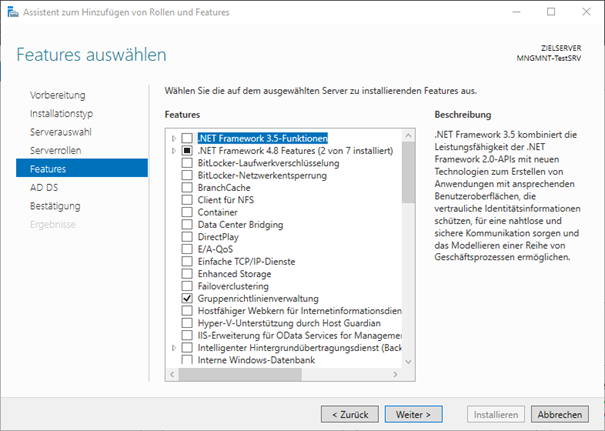
Task: Expand Intelligenter Hintergrundübertragungsdienst tree node
Action: coord(174,347)
